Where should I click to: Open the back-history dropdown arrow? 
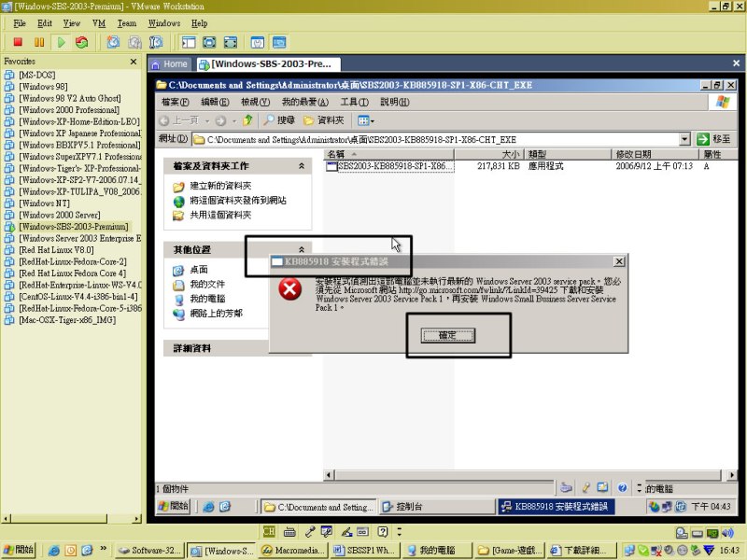click(x=206, y=121)
